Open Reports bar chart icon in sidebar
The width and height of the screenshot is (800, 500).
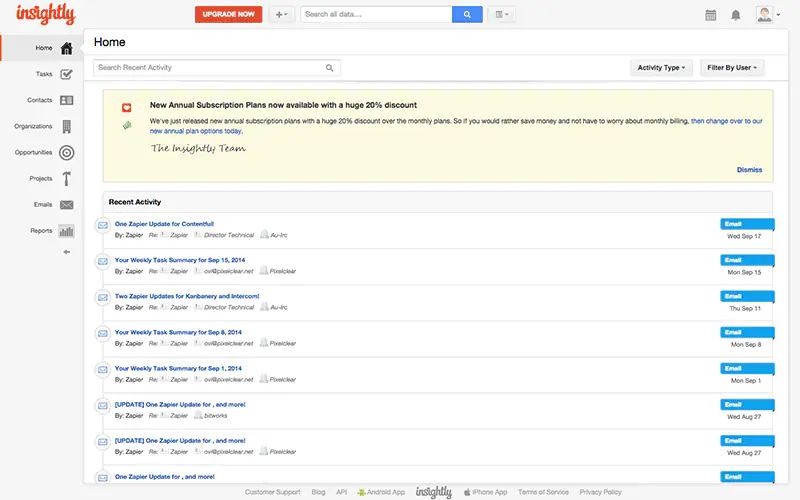tap(66, 231)
